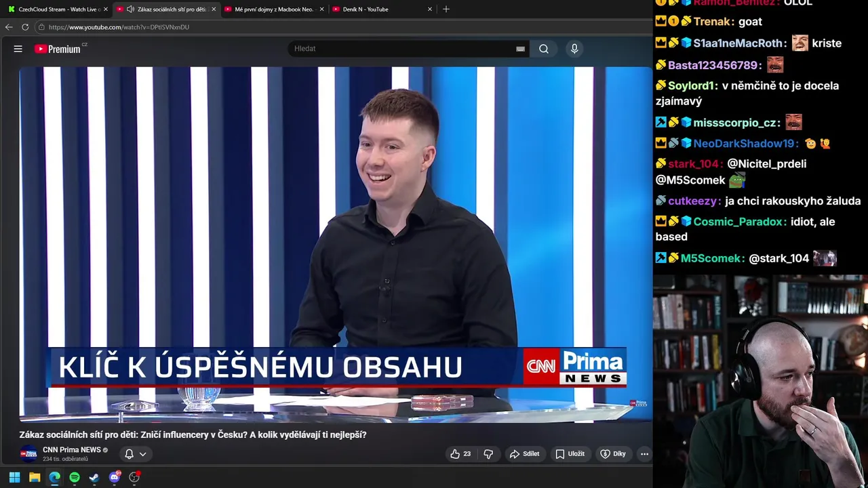The height and width of the screenshot is (488, 868).
Task: Open Steam from taskbar
Action: tap(94, 477)
